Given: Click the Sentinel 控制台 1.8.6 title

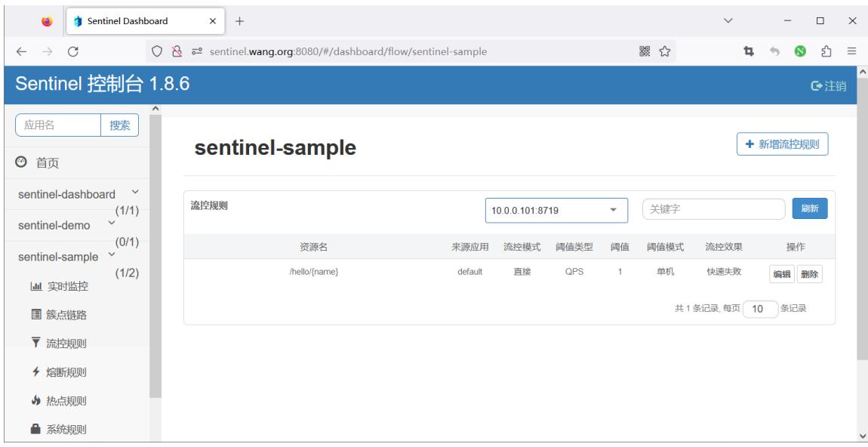Looking at the screenshot, I should point(103,85).
